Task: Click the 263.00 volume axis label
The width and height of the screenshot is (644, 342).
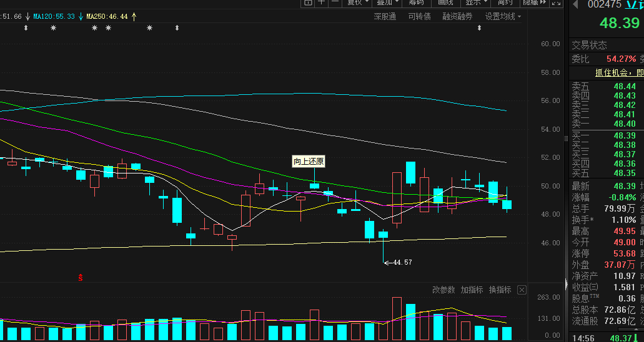Action: pos(550,297)
